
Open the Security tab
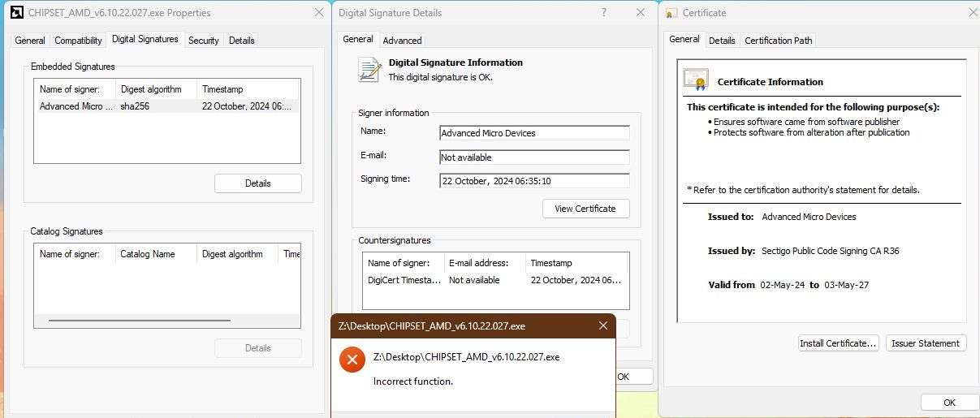(x=203, y=40)
